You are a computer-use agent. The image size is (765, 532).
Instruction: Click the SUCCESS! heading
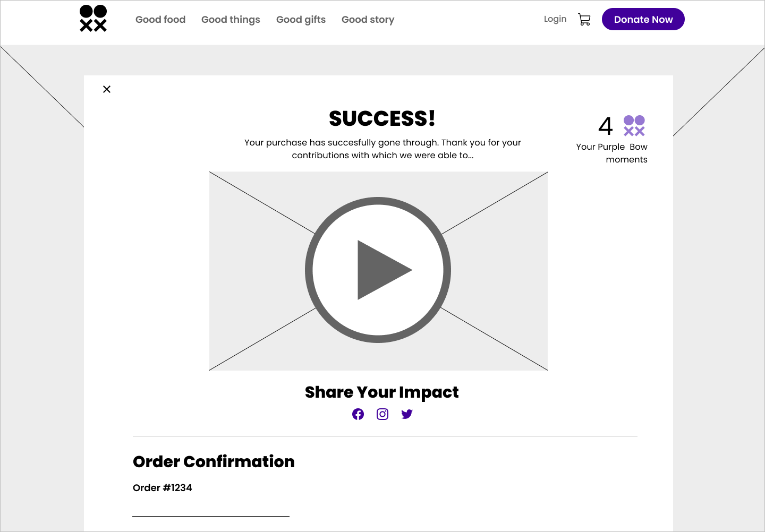click(382, 118)
